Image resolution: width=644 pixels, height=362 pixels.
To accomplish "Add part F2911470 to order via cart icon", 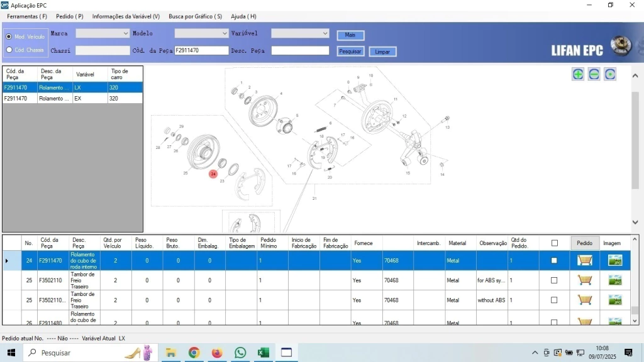I will (584, 261).
